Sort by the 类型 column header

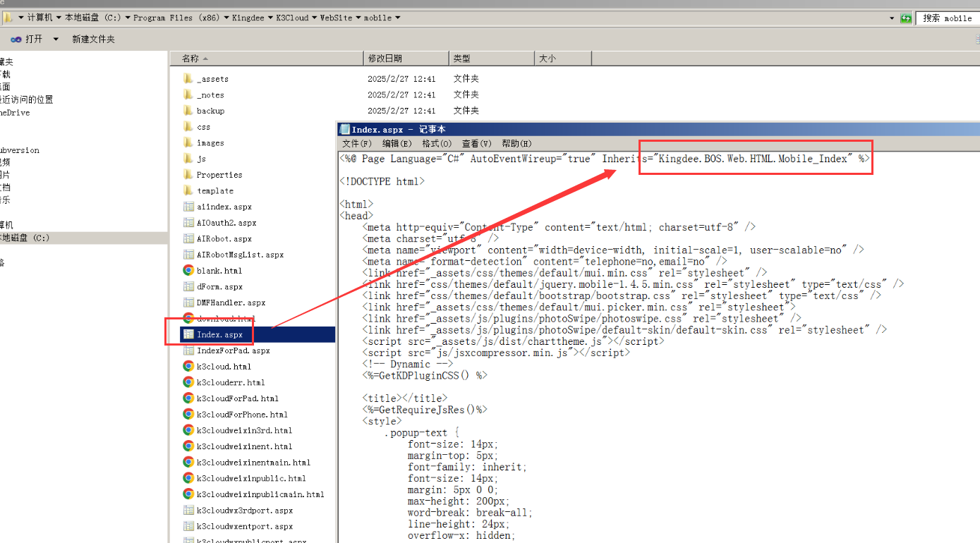coord(492,59)
